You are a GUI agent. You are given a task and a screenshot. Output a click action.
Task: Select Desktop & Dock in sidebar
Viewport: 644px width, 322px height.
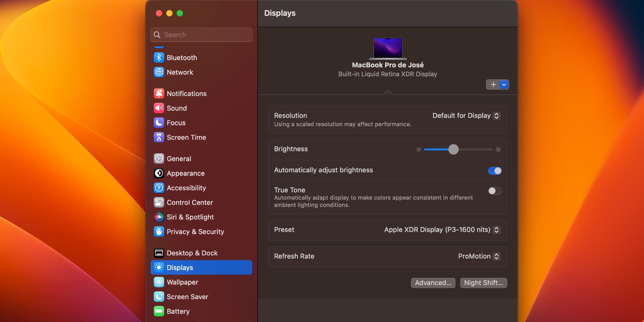(x=192, y=253)
